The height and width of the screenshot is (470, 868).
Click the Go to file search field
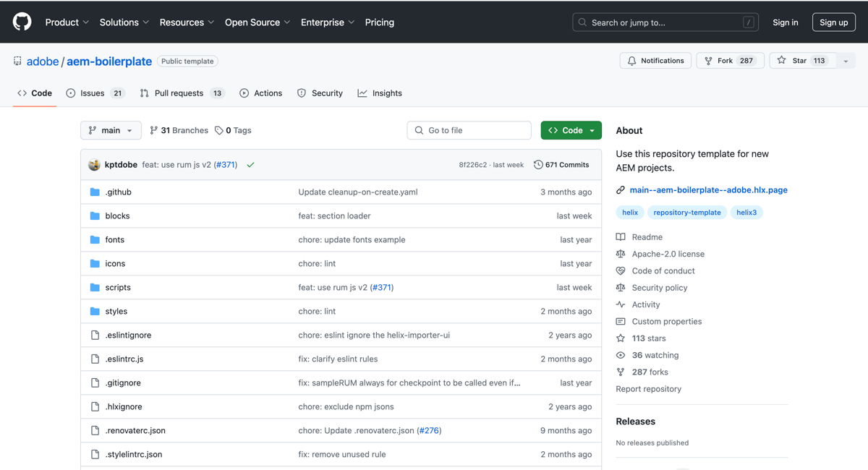pyautogui.click(x=469, y=130)
